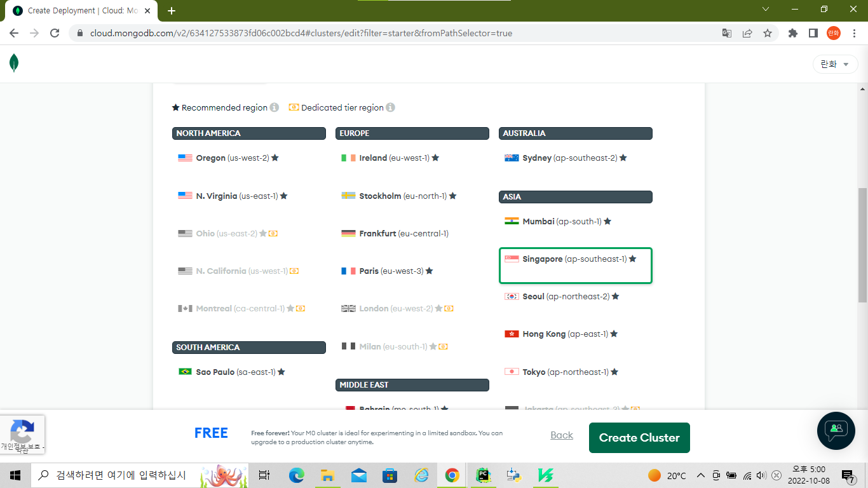
Task: Click the NORTH AMERICA region header
Action: pos(249,133)
